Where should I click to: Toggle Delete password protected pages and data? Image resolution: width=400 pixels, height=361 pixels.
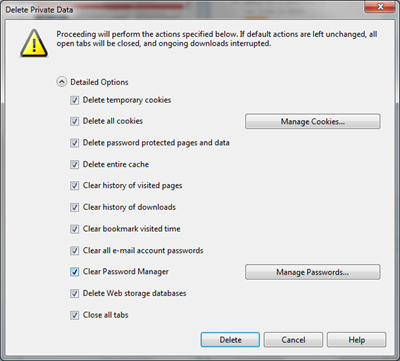(74, 143)
